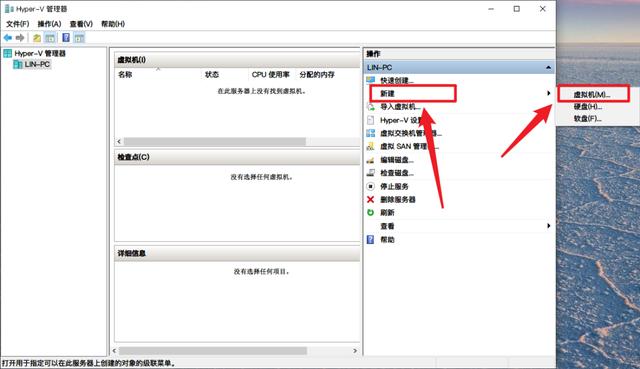Click the Hyper-V Manager title bar icon
The image size is (640, 369).
click(9, 9)
